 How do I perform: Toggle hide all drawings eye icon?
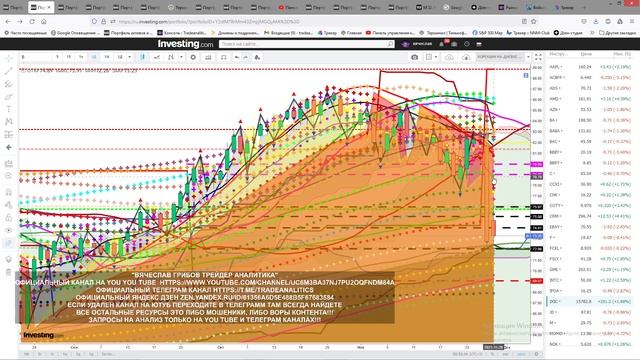click(x=9, y=230)
